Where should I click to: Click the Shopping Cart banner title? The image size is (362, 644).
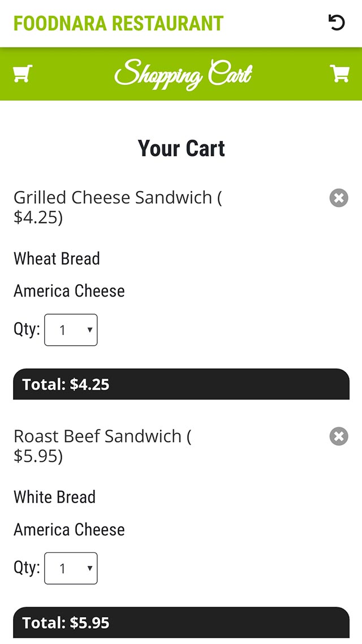pos(183,74)
